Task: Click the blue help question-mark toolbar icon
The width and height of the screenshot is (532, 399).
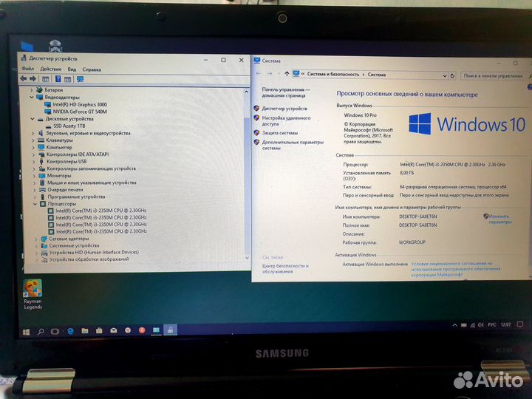Action: point(58,79)
